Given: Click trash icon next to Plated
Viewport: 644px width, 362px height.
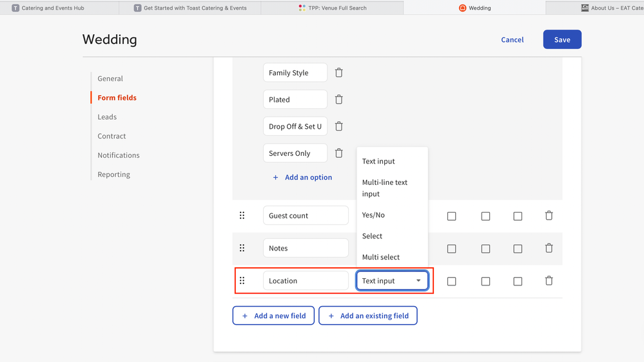Looking at the screenshot, I should 338,100.
